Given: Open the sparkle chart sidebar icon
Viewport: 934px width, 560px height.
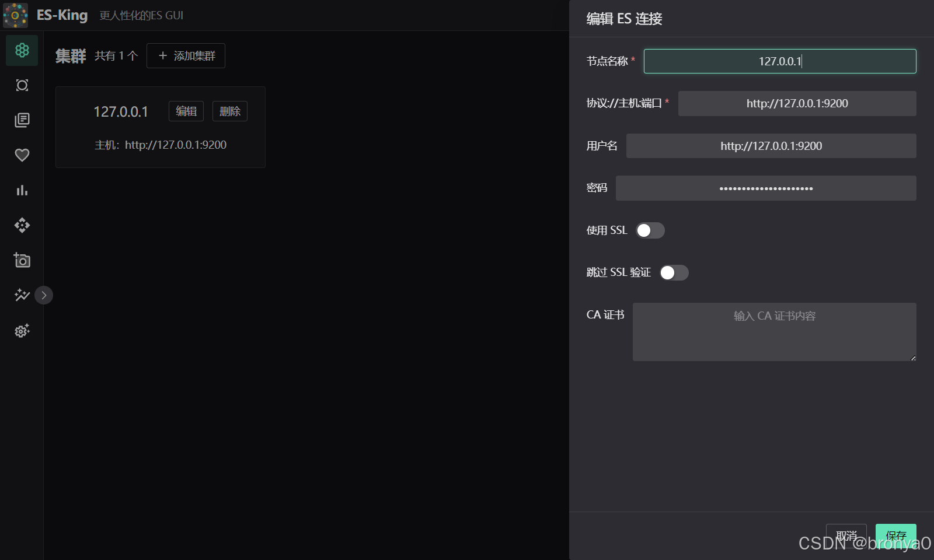Looking at the screenshot, I should 22,295.
